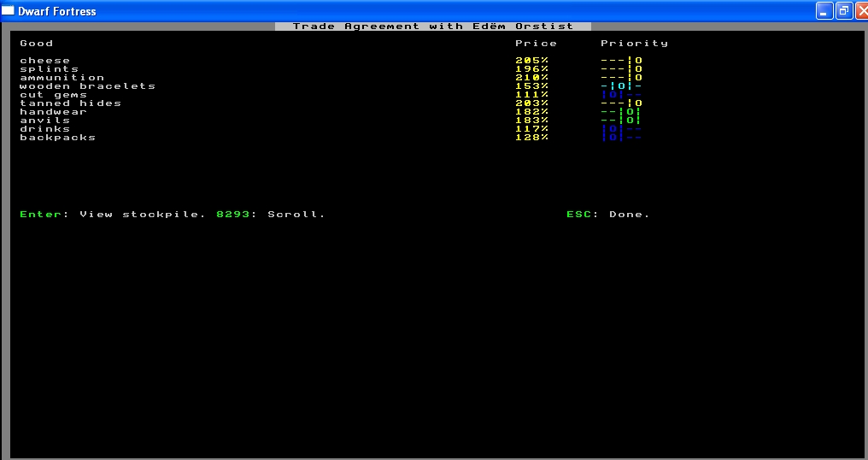Click the 8293: Scroll hint
868x460 pixels.
tap(271, 215)
